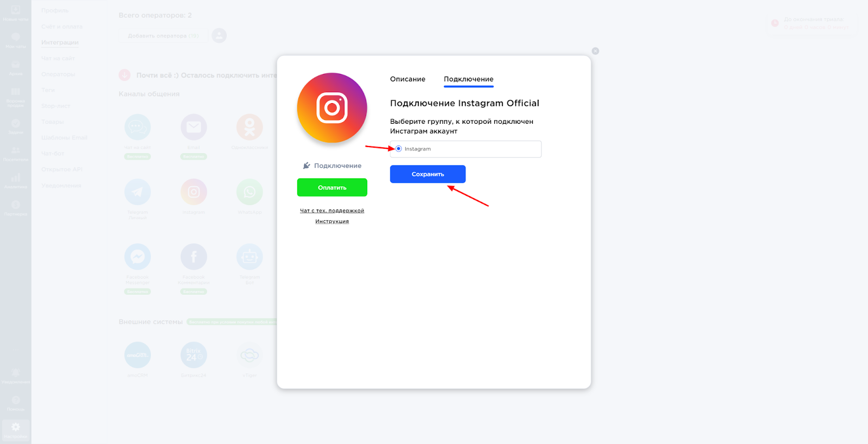The image size is (868, 444).
Task: Close the Instagram connection dialog
Action: pyautogui.click(x=595, y=51)
